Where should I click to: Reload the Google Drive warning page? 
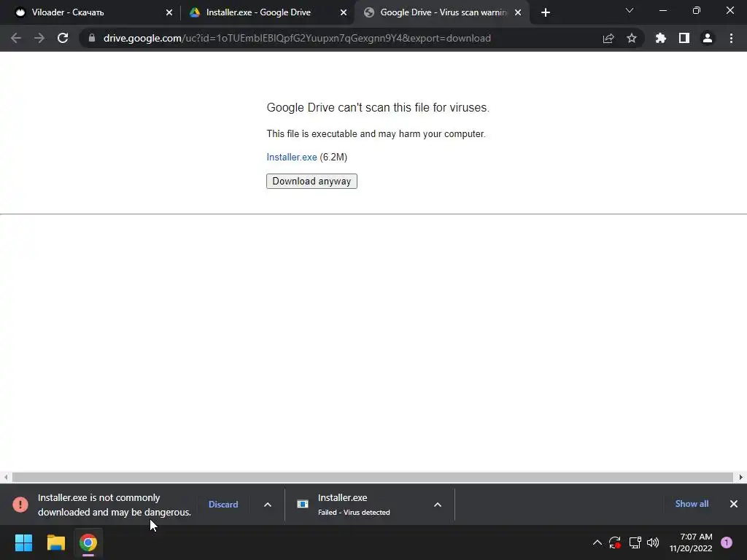coord(63,38)
